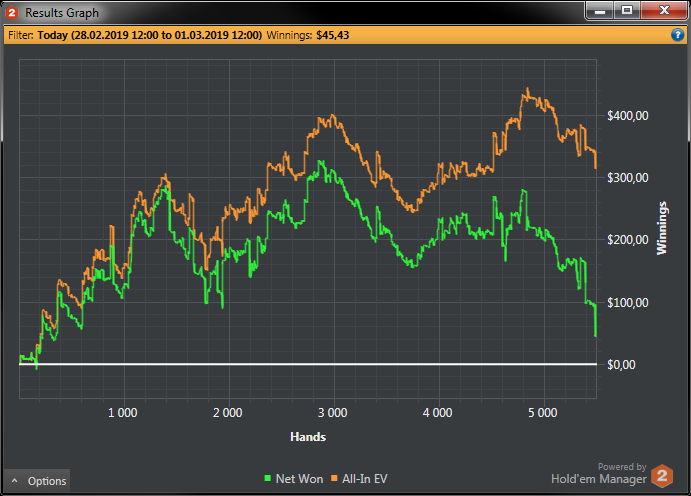This screenshot has height=496, width=691.
Task: Click the Options chevron arrow
Action: [15, 481]
